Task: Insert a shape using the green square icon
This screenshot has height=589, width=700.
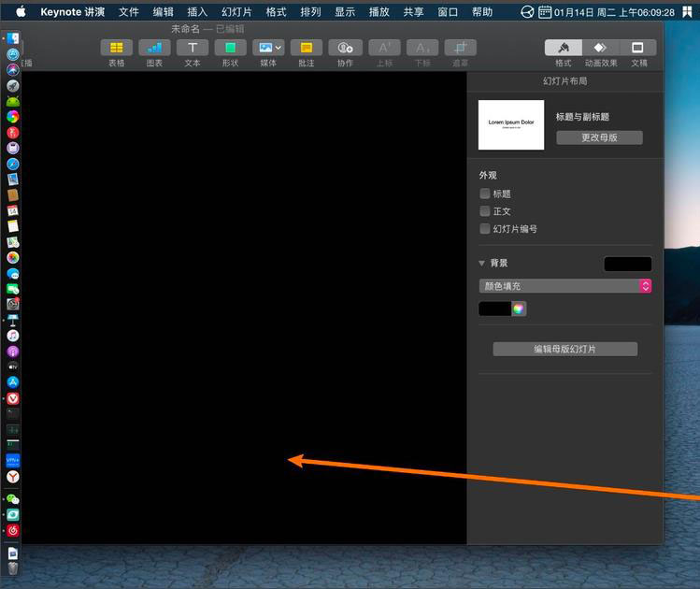Action: click(x=230, y=48)
